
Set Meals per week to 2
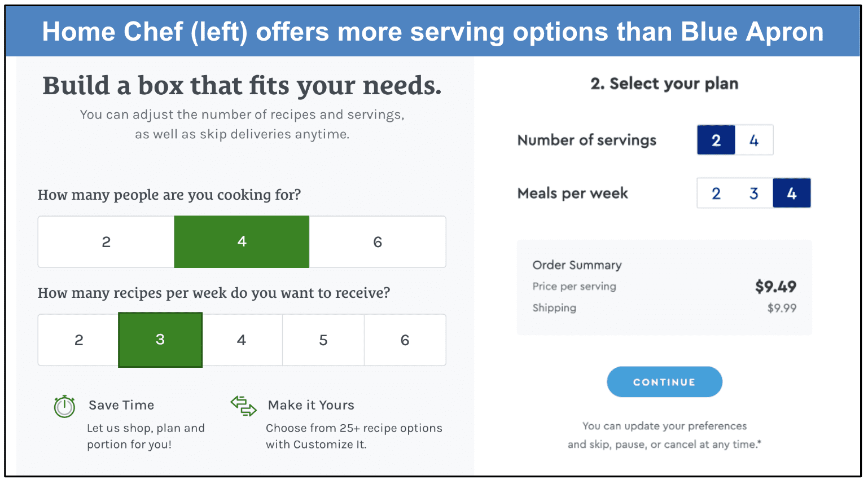[716, 193]
